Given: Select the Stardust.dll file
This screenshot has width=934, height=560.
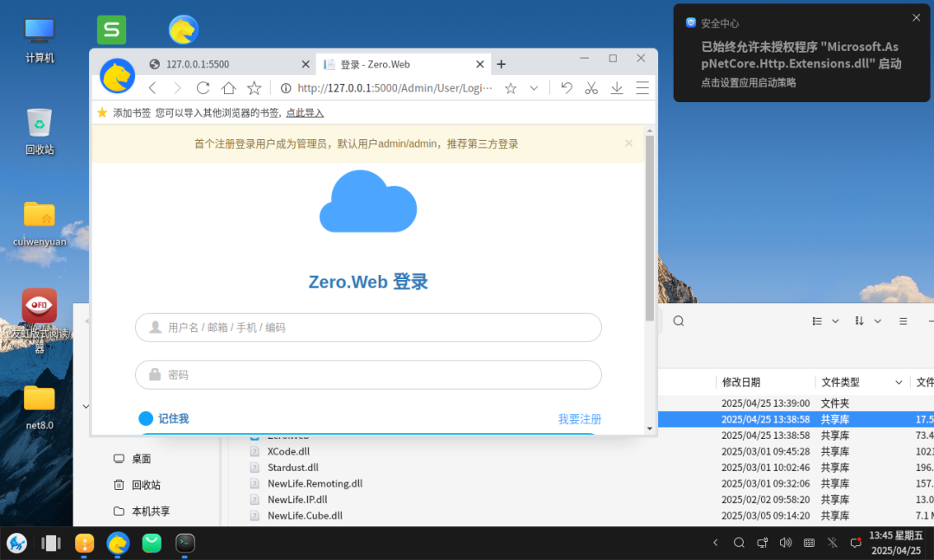Looking at the screenshot, I should click(292, 468).
